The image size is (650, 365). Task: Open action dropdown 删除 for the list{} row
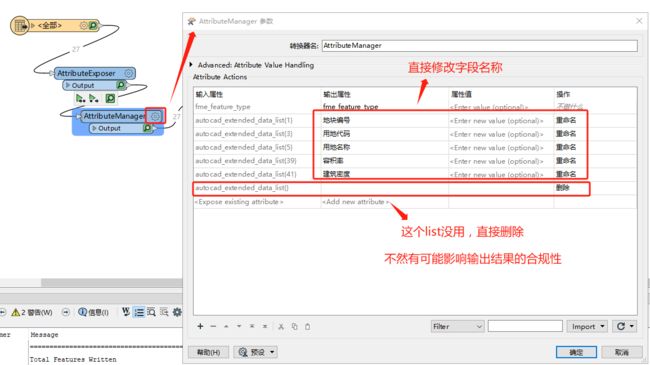[x=595, y=188]
